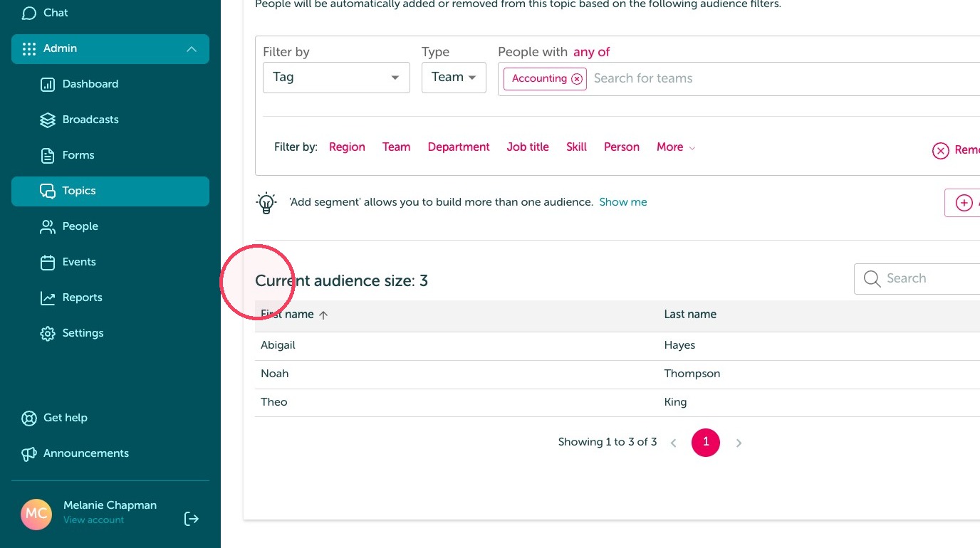Log out using the sign-out icon
The width and height of the screenshot is (980, 548).
coord(192,519)
